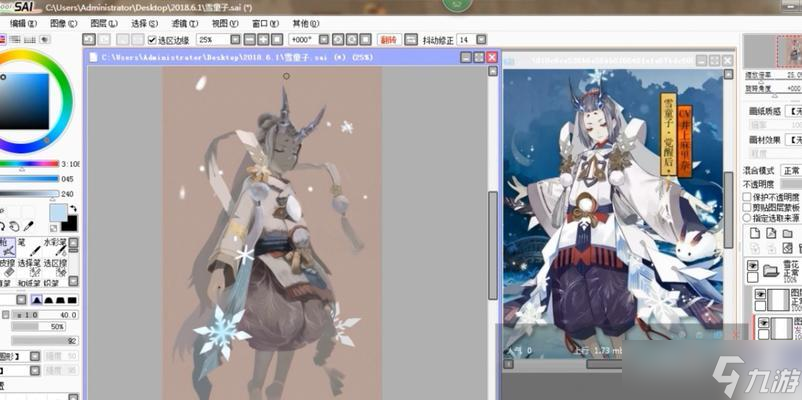The image size is (802, 400).
Task: Click the light blue foreground color swatch
Action: coord(57,213)
